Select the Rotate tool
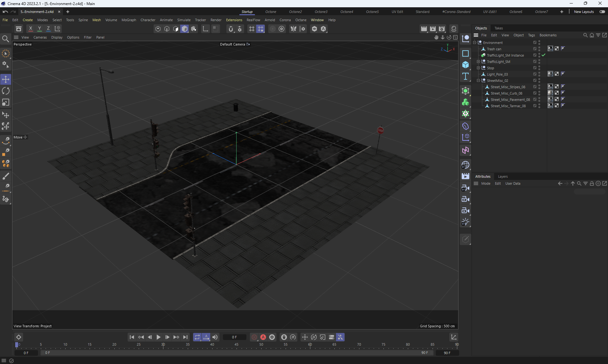The image size is (608, 364). point(6,91)
